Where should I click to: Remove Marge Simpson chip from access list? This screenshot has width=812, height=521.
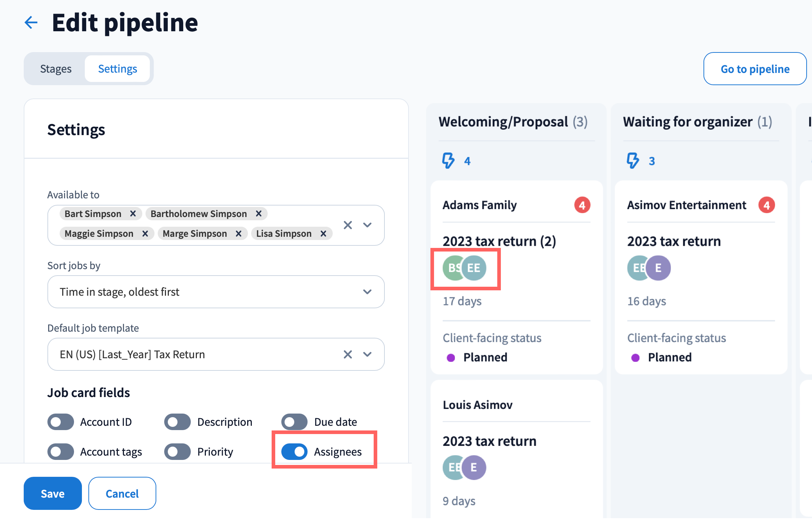(239, 234)
